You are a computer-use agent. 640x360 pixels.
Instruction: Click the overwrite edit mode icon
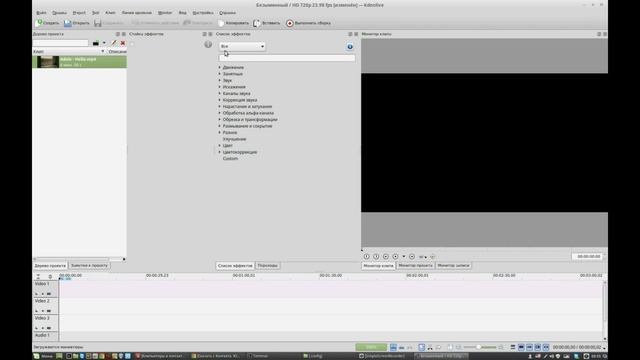point(402,347)
